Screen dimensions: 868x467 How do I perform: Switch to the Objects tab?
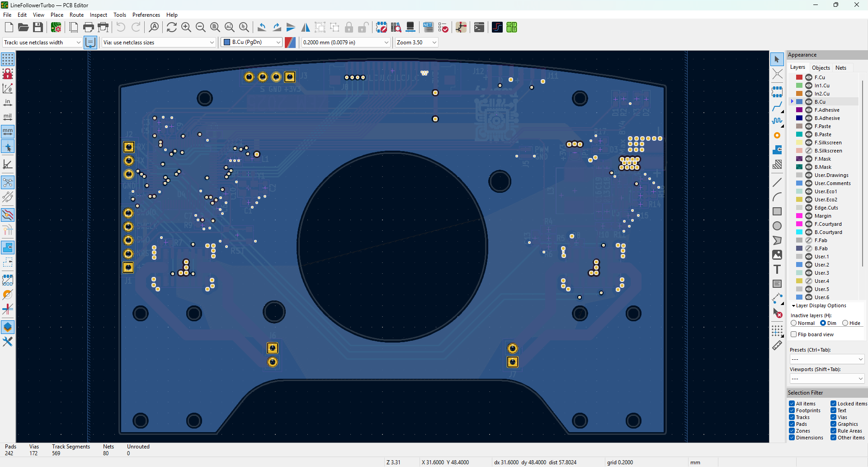821,68
